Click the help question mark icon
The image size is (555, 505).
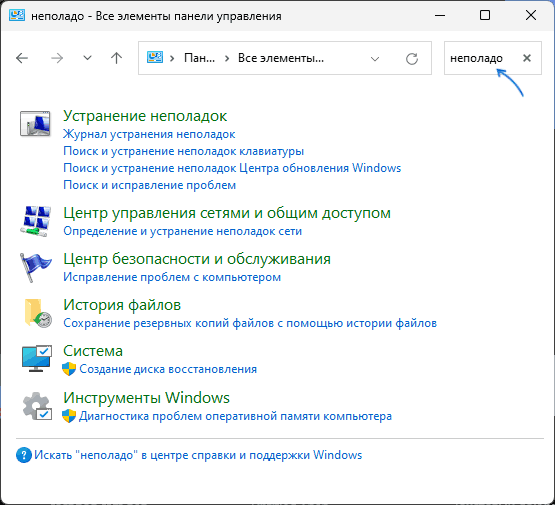(24, 455)
